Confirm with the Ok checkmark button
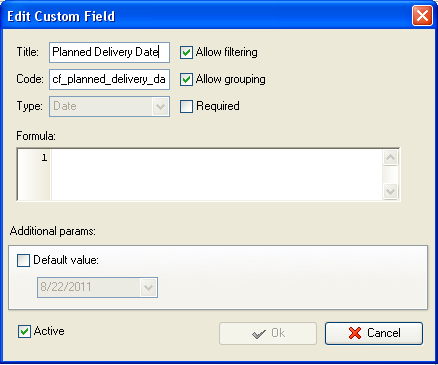 pyautogui.click(x=268, y=333)
